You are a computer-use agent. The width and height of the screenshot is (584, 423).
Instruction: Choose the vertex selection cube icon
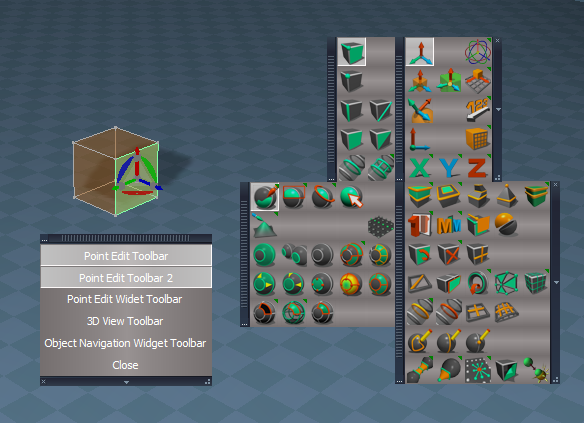[x=351, y=80]
